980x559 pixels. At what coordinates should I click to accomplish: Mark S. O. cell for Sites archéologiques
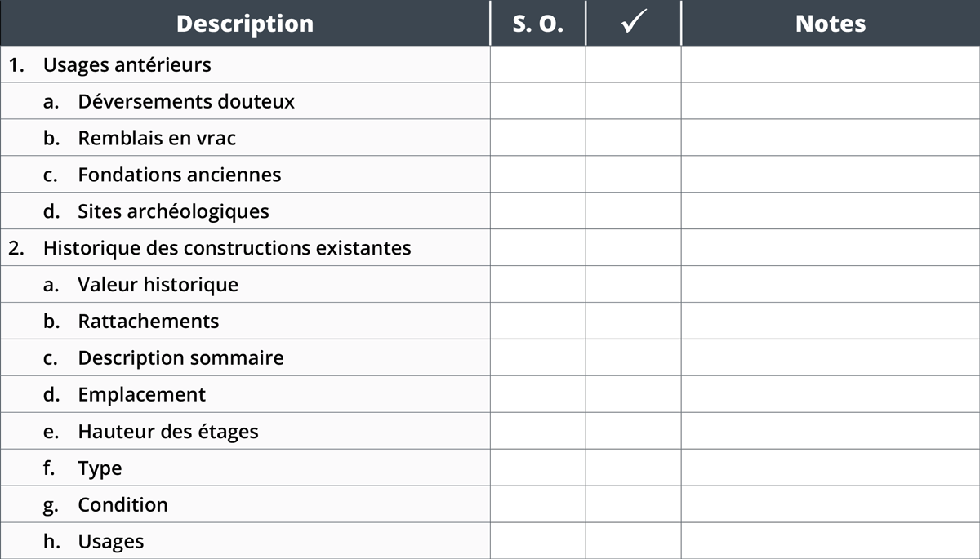pyautogui.click(x=537, y=211)
